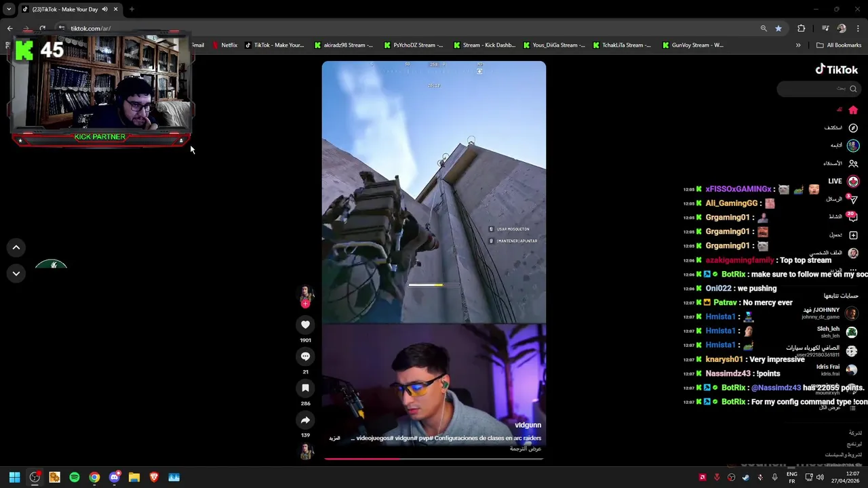This screenshot has height=488, width=868.
Task: Click the TikTok logo
Action: coord(836,69)
